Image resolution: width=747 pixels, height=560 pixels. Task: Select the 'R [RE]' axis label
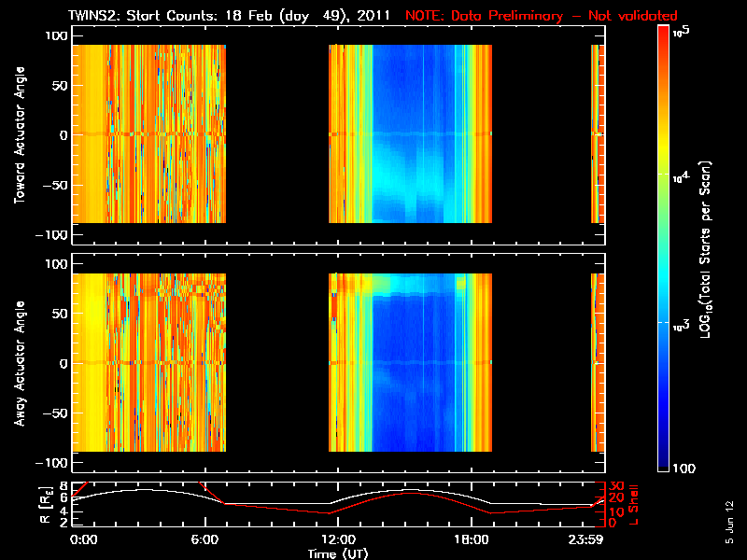pyautogui.click(x=45, y=505)
